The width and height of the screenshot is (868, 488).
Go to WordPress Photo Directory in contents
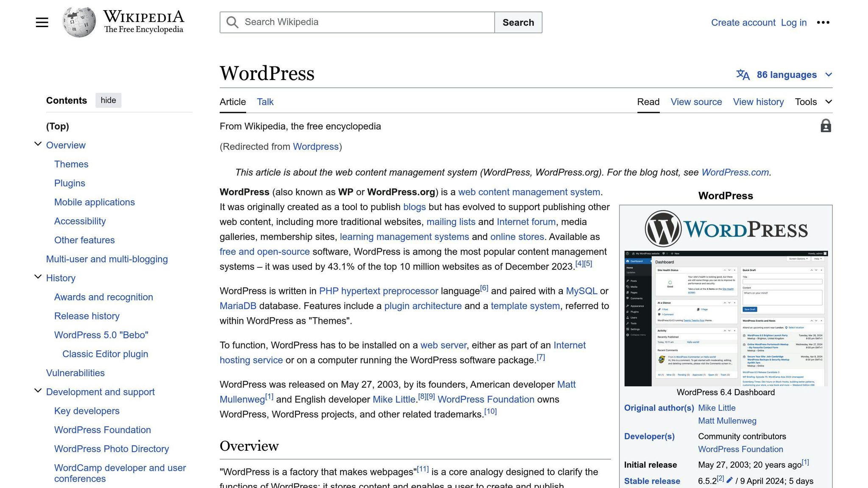click(x=111, y=449)
